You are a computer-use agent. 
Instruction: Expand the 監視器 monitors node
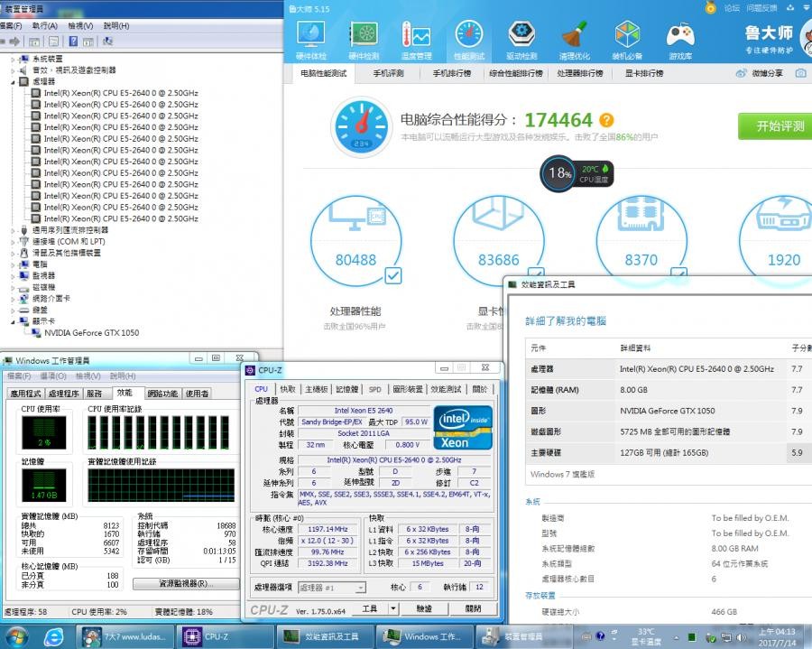[14, 276]
